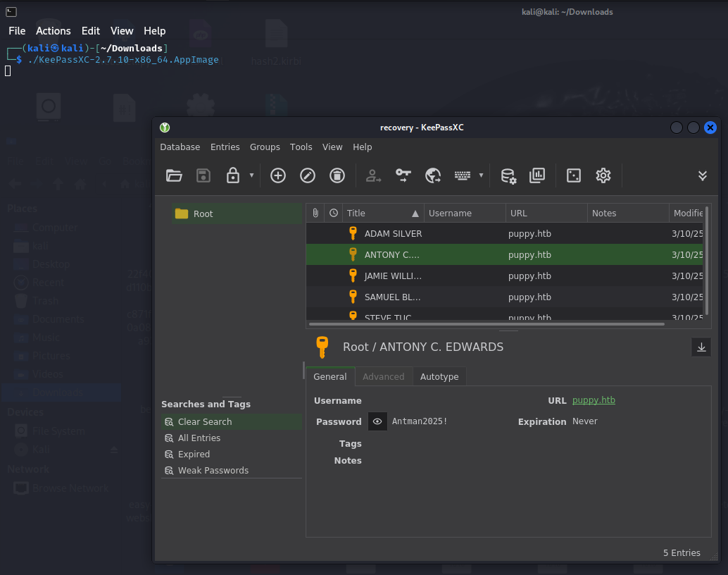Screen dimensions: 728x575
Task: Sort entries by the Username column
Action: pos(465,214)
